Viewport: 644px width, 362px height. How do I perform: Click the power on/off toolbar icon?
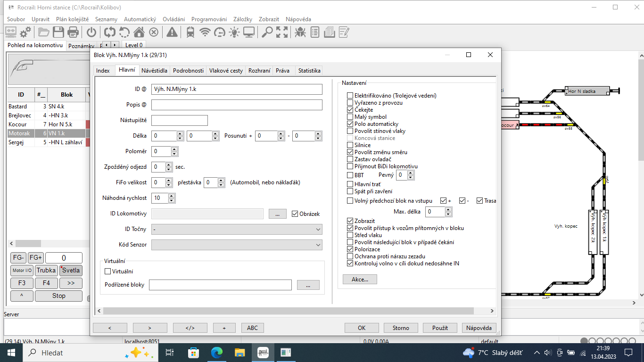[x=91, y=32]
